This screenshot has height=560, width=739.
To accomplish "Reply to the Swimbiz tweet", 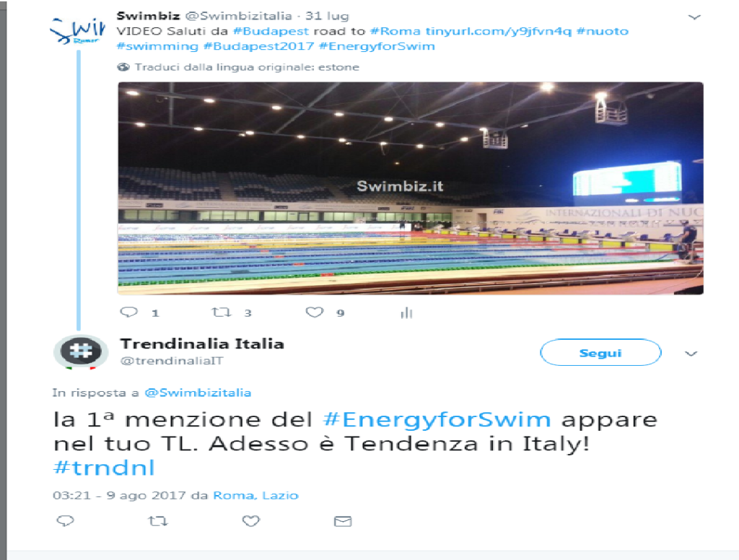I will pos(129,312).
